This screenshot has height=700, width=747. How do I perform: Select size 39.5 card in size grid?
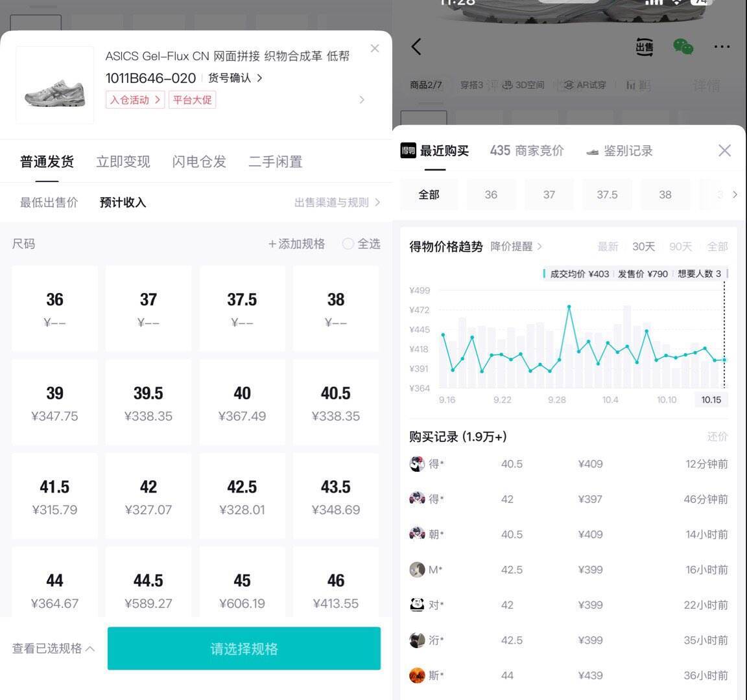point(148,402)
